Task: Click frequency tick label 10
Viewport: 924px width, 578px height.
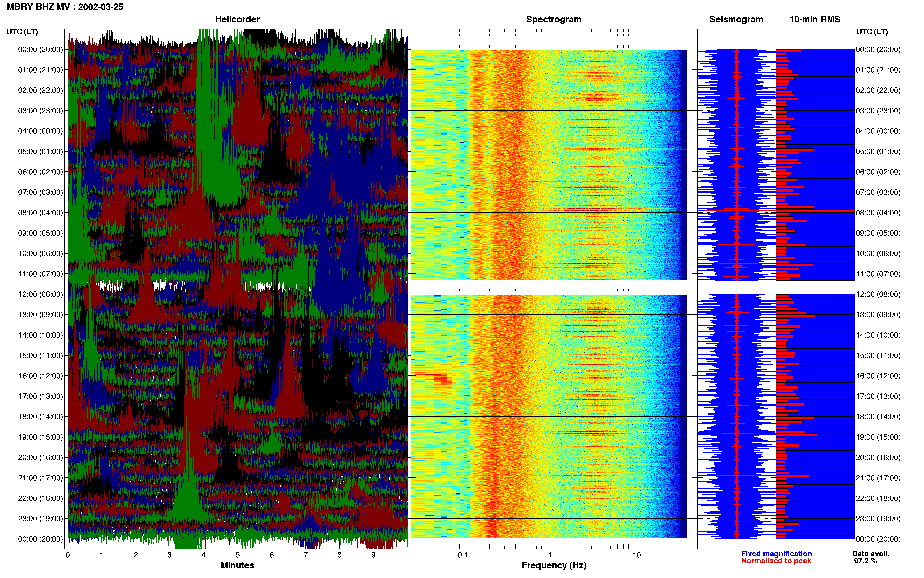Action: (x=637, y=555)
